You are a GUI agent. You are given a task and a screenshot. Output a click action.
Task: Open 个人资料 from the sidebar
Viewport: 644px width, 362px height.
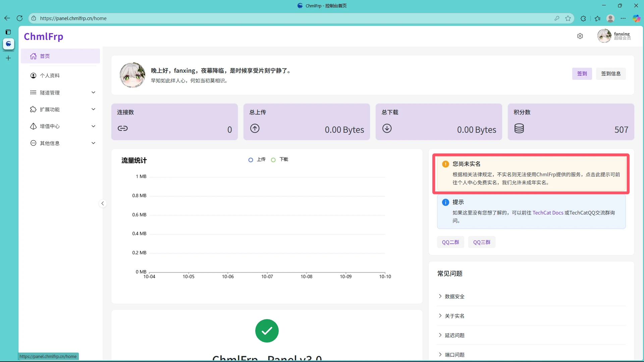[50, 75]
